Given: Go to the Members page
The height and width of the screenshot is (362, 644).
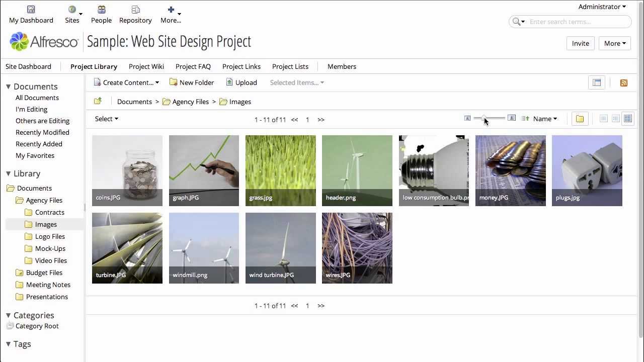Looking at the screenshot, I should click(342, 66).
